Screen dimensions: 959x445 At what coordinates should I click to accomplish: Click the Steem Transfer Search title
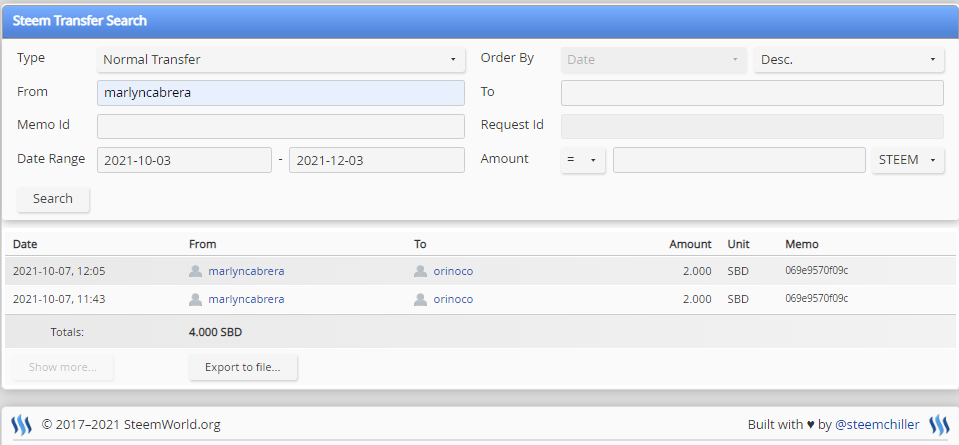pos(80,21)
